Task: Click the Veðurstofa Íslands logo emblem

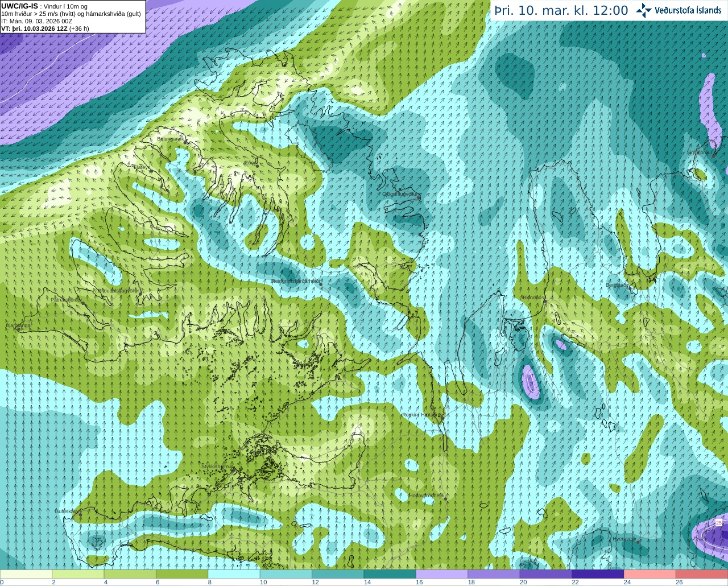Action: (x=644, y=10)
